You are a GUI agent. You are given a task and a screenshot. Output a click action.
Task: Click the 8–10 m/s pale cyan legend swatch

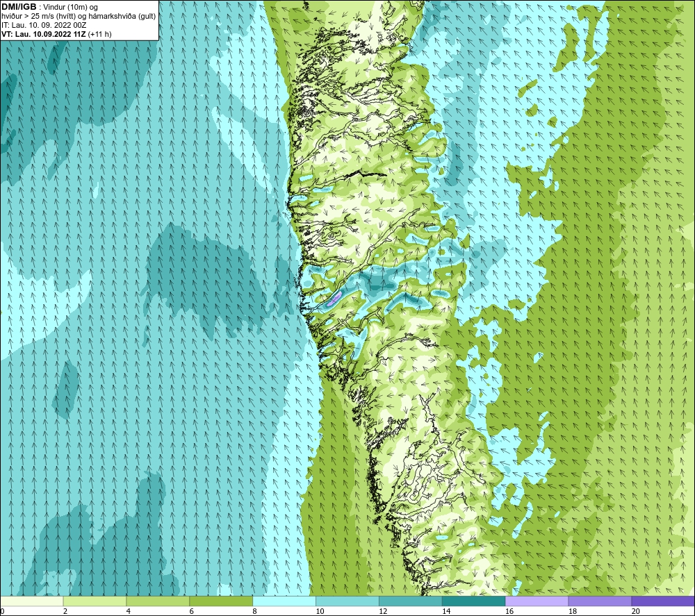[x=284, y=601]
